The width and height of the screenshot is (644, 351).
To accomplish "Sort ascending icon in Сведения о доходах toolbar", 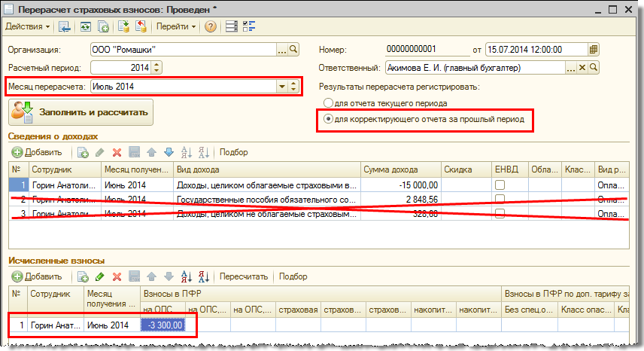I will [187, 152].
